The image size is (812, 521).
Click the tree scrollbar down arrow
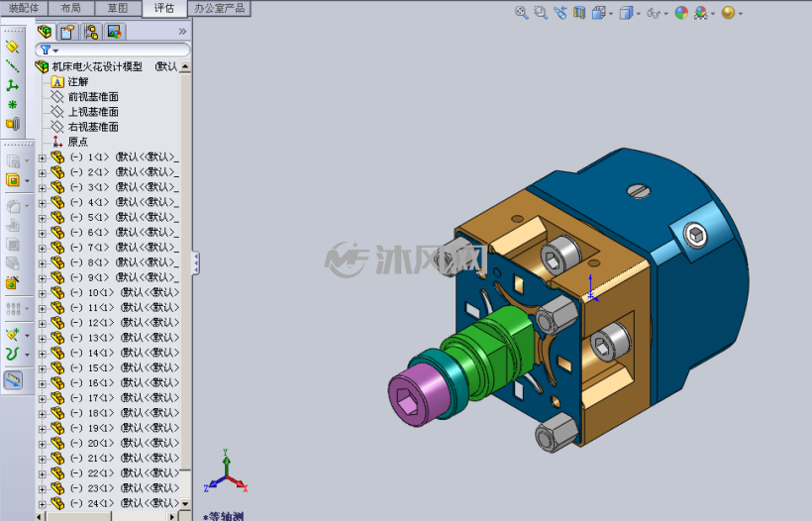185,503
